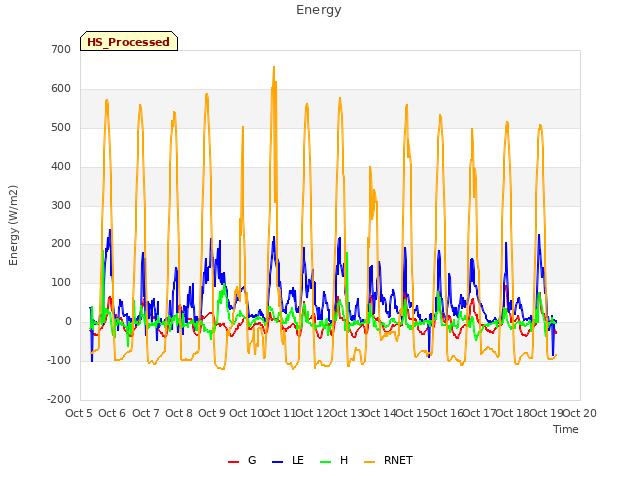Click the Oct 6 x-axis label
640x480 pixels.
(x=112, y=413)
